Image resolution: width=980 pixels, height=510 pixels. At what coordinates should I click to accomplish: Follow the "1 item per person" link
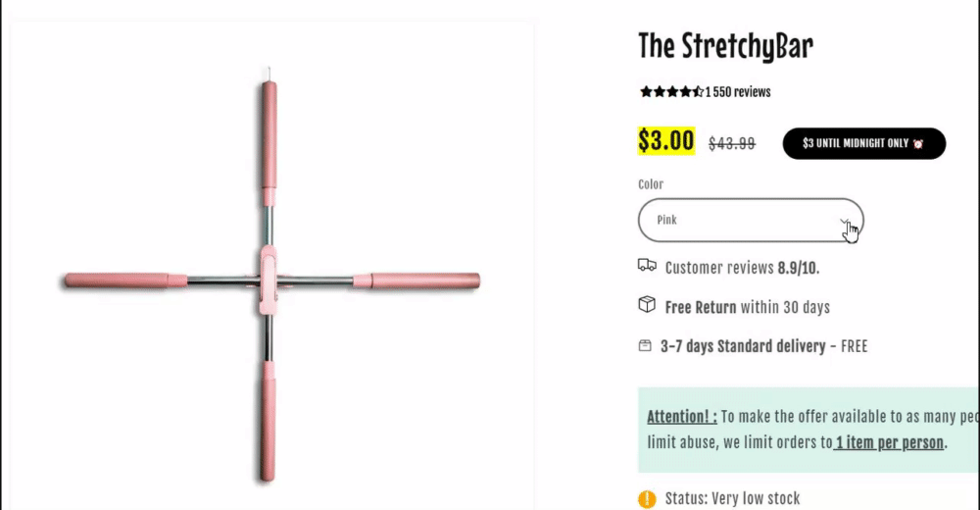pos(889,442)
